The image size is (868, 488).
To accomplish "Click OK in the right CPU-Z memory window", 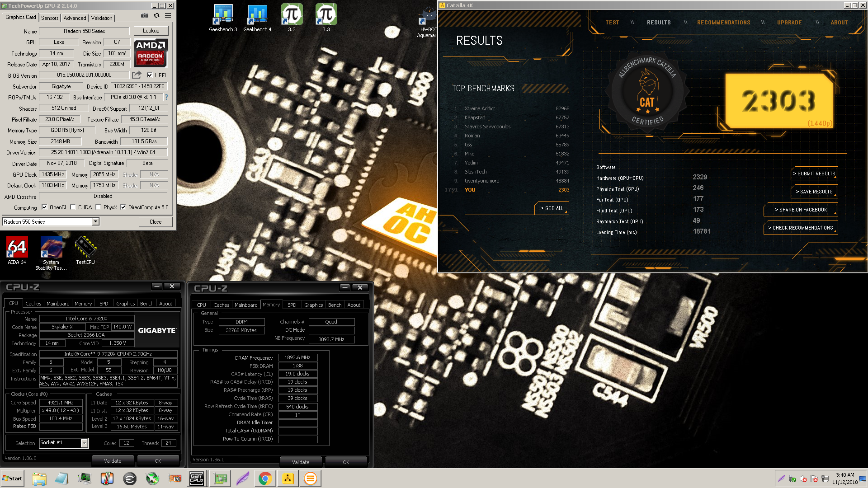I will click(x=346, y=462).
